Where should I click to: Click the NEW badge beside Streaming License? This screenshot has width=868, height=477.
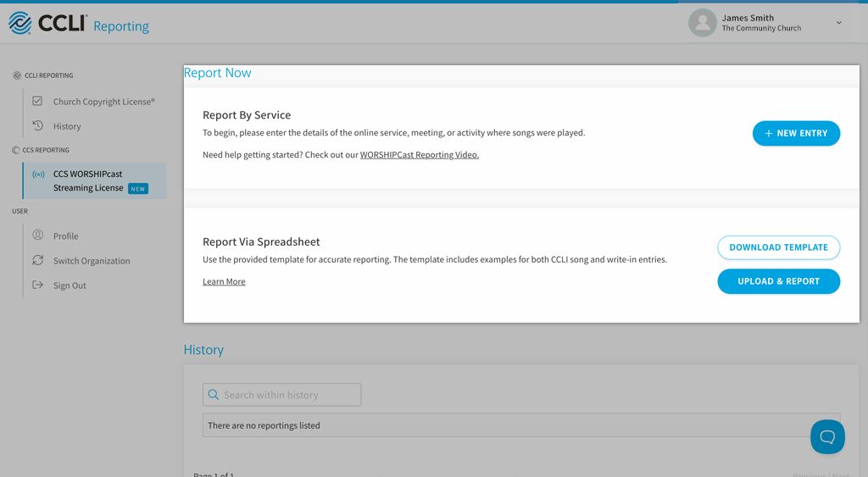tap(138, 189)
